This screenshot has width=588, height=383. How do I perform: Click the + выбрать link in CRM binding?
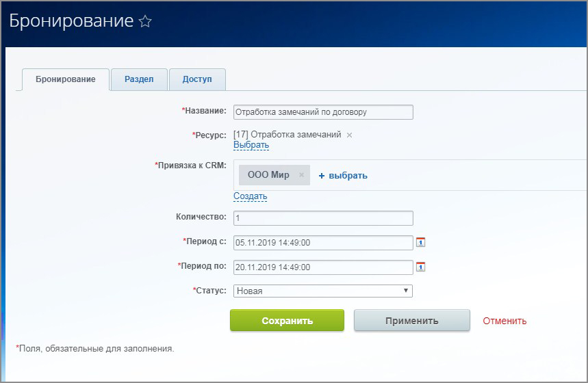click(343, 175)
